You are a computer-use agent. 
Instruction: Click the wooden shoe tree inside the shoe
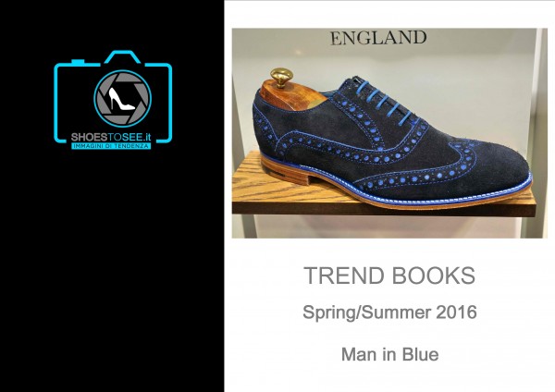(x=289, y=95)
